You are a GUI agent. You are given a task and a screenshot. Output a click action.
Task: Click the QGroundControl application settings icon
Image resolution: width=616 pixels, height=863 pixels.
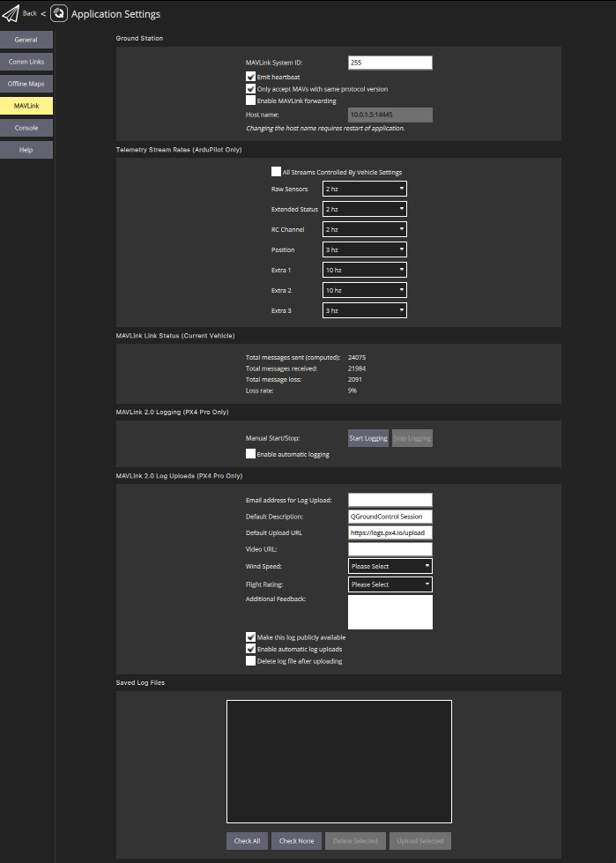pyautogui.click(x=59, y=14)
